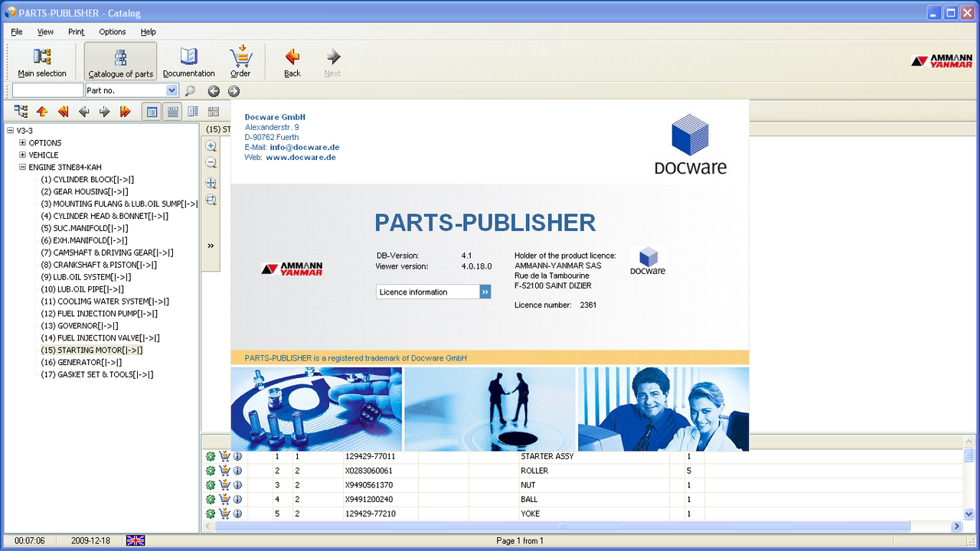Select (17) GASKET SET & TOOLS
The width and height of the screenshot is (980, 551).
97,375
